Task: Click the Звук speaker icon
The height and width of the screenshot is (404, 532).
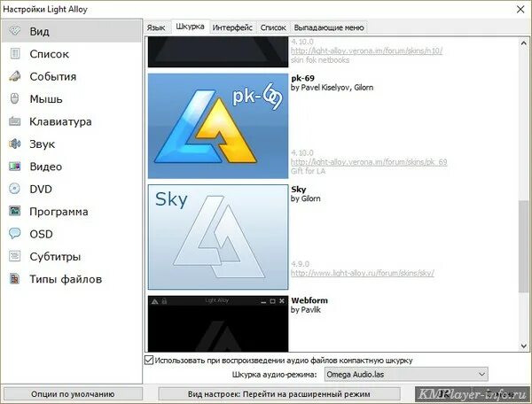Action: [14, 144]
